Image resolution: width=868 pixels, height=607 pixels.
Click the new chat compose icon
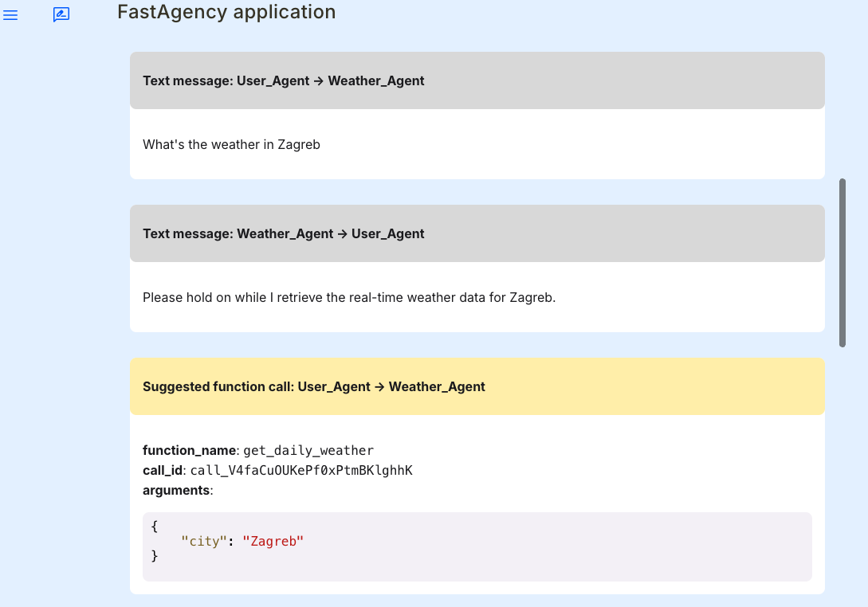pos(61,15)
